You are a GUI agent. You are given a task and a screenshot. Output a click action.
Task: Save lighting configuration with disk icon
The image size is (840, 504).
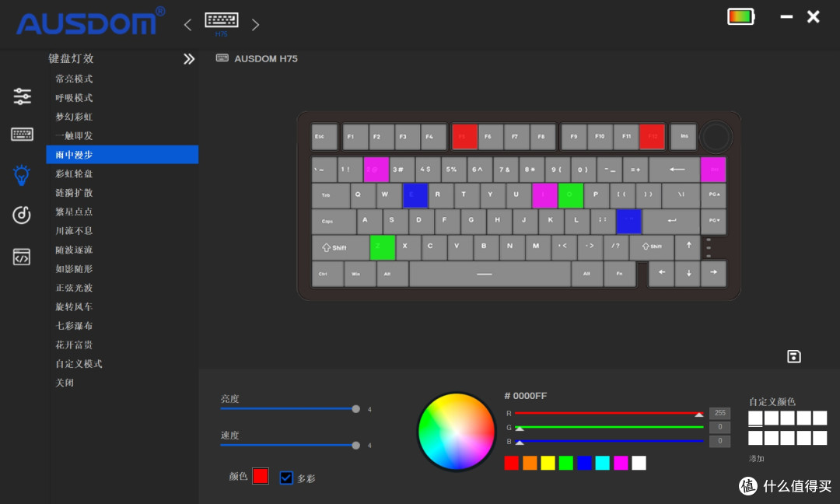click(x=794, y=356)
